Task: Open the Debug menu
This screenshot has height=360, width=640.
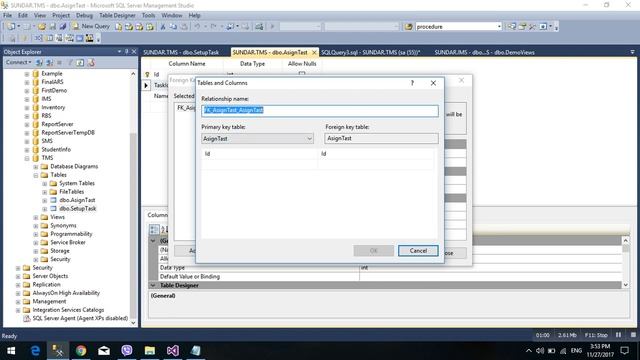Action: pyautogui.click(x=84, y=15)
